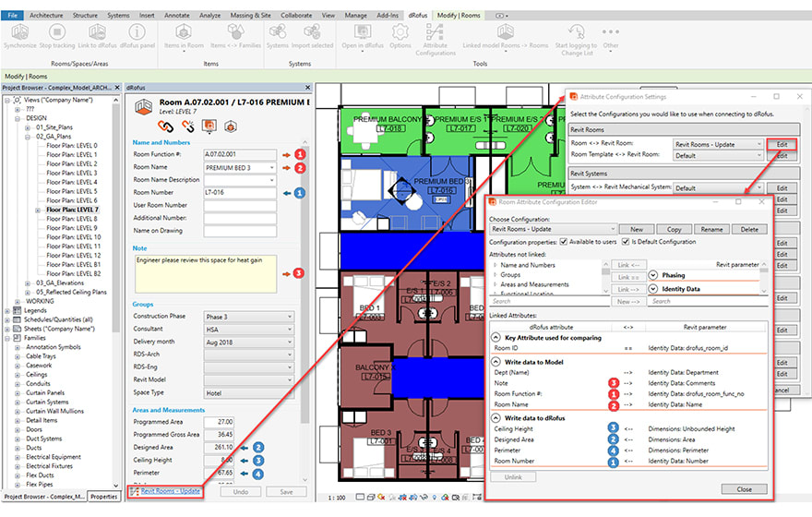Click the hexagon item icon in dRofus panel
Viewport: 812px width, 517px height.
[x=231, y=126]
